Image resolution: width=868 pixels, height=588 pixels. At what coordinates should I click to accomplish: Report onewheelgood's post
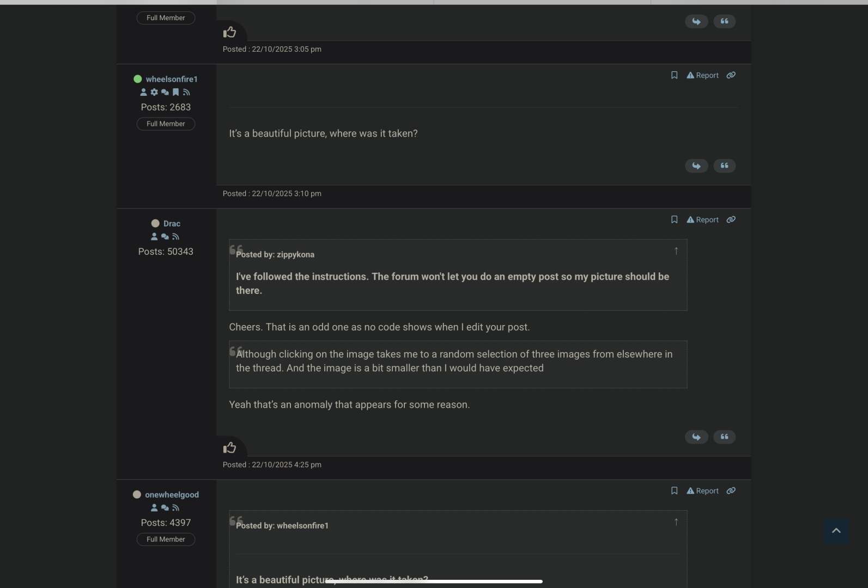(x=702, y=491)
